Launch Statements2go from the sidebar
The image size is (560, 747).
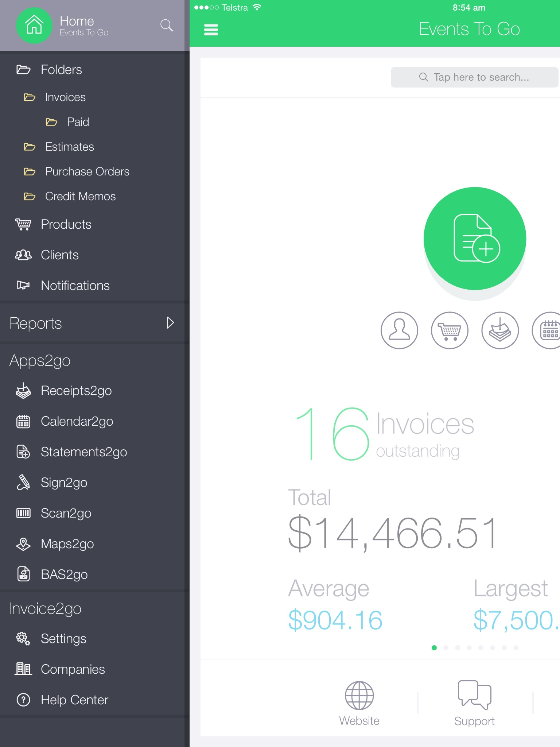tap(92, 452)
